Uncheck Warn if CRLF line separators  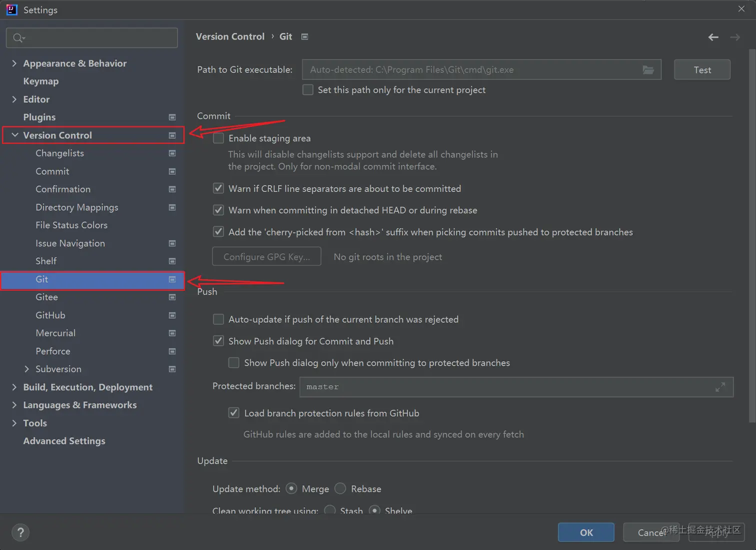point(218,188)
